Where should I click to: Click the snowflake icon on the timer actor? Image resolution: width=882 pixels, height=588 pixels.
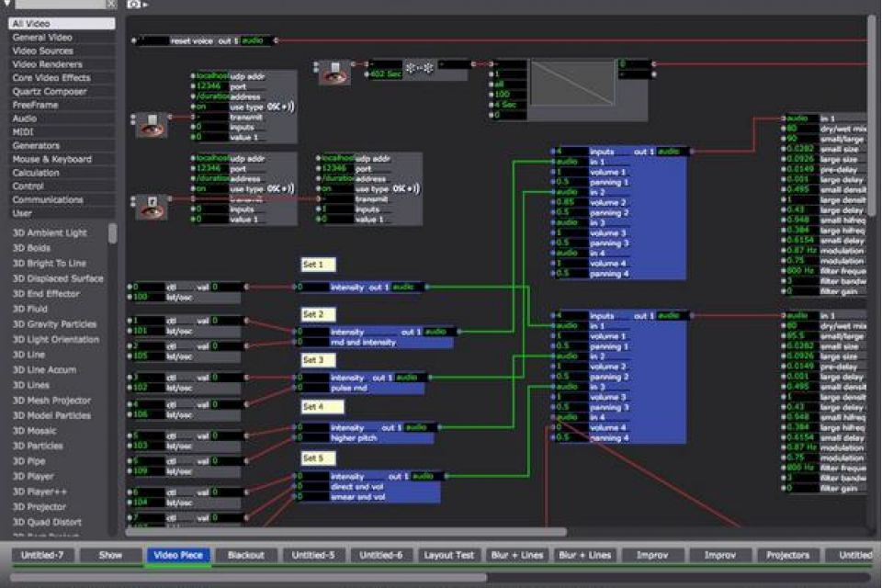419,68
